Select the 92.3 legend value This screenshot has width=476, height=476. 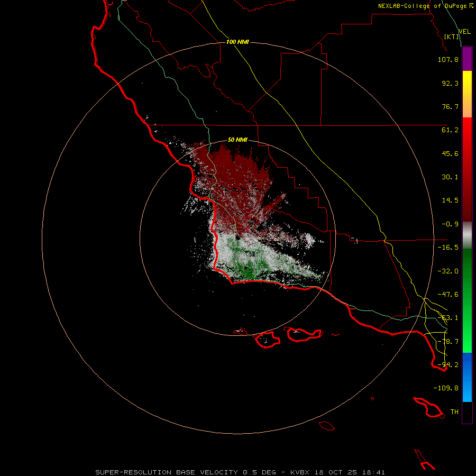[450, 83]
